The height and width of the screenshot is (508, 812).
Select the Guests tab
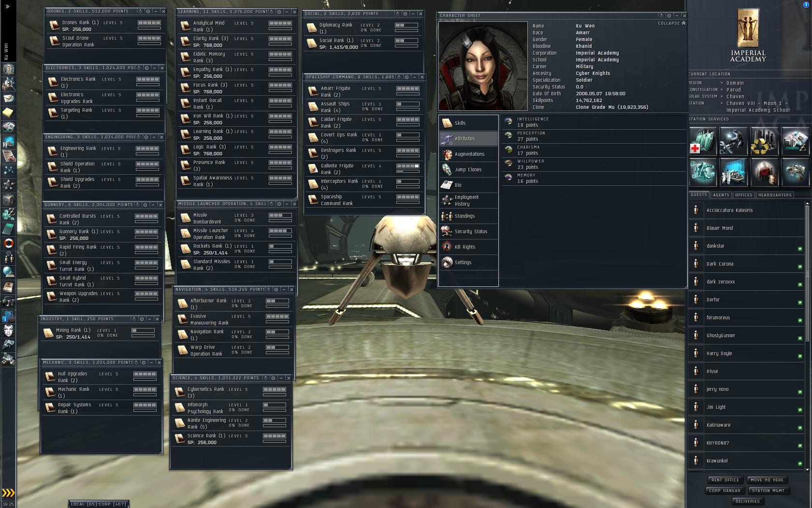coord(699,194)
